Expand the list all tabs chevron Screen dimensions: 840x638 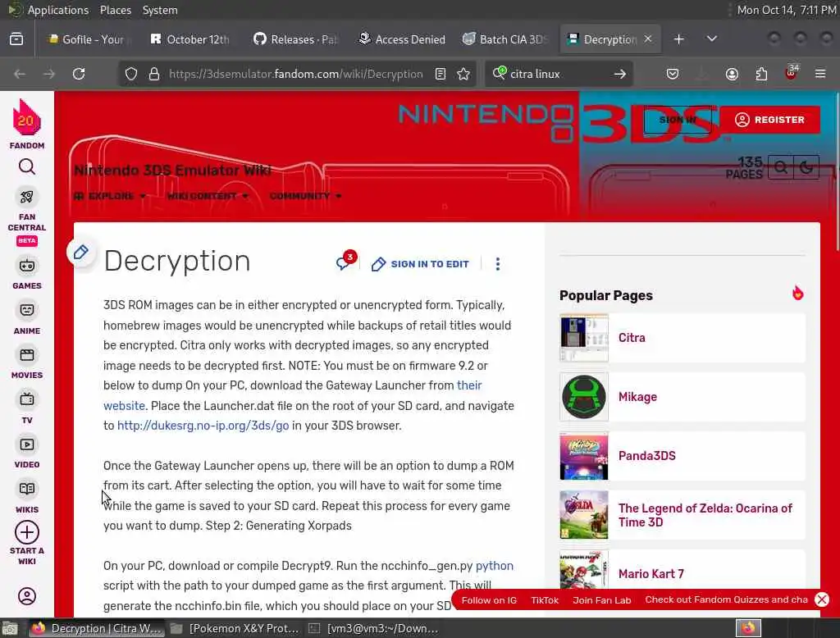[712, 39]
